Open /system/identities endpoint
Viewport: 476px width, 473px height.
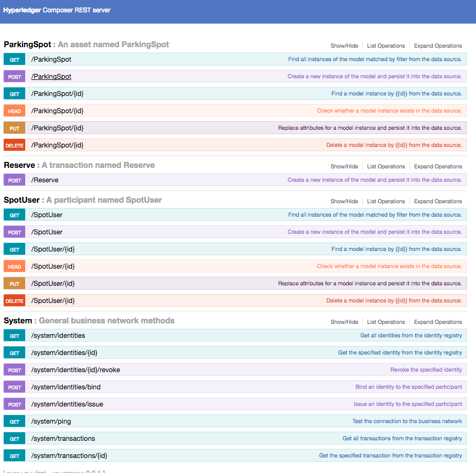coord(58,336)
